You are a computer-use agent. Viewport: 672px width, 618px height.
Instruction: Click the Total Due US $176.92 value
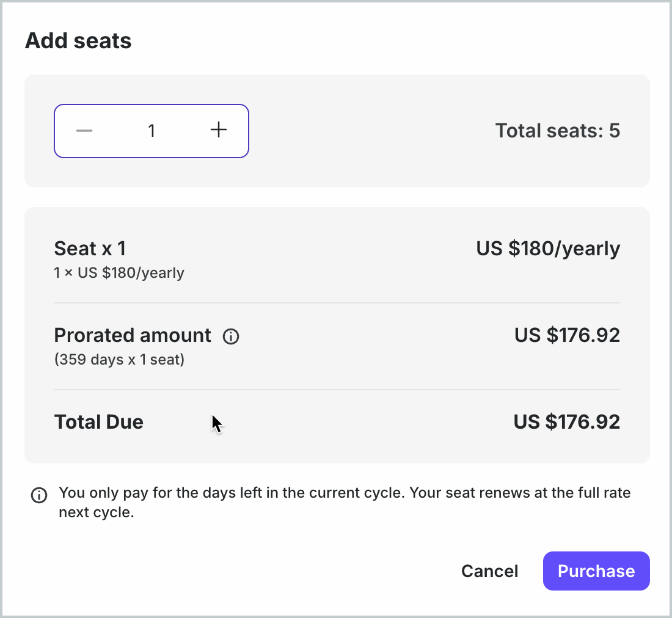[566, 422]
